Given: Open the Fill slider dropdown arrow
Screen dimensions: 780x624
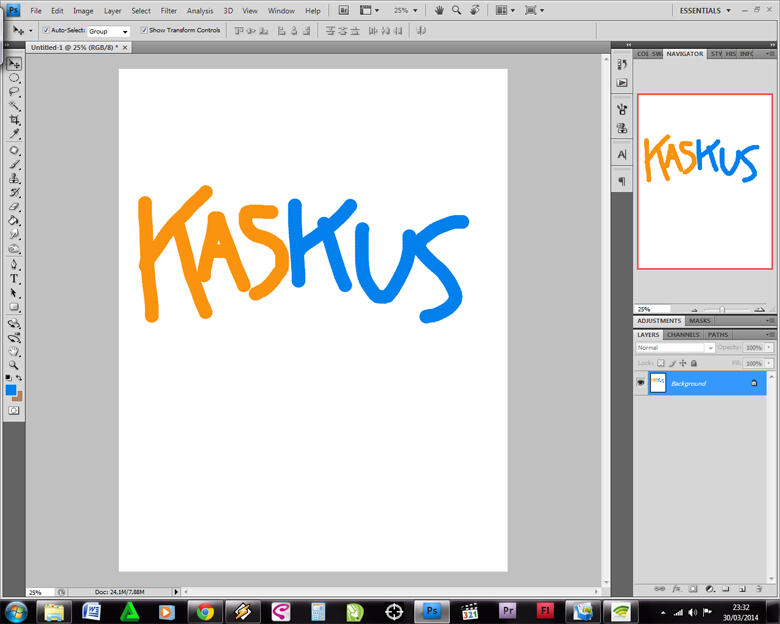Looking at the screenshot, I should point(769,363).
